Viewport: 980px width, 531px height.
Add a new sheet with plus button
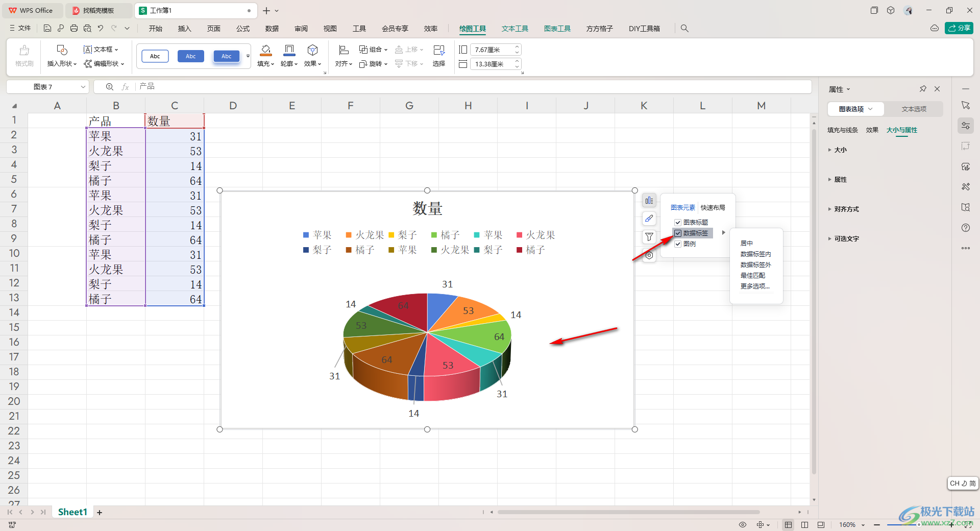click(100, 513)
